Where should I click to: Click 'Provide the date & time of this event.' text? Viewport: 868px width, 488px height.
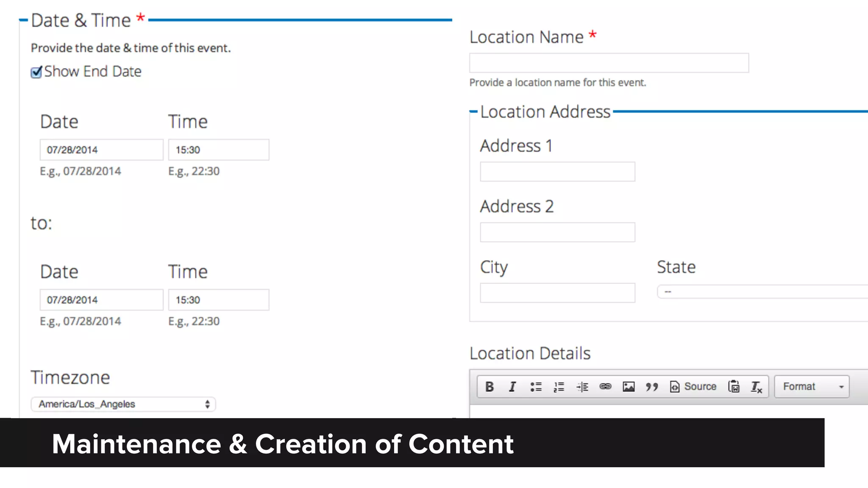point(131,48)
